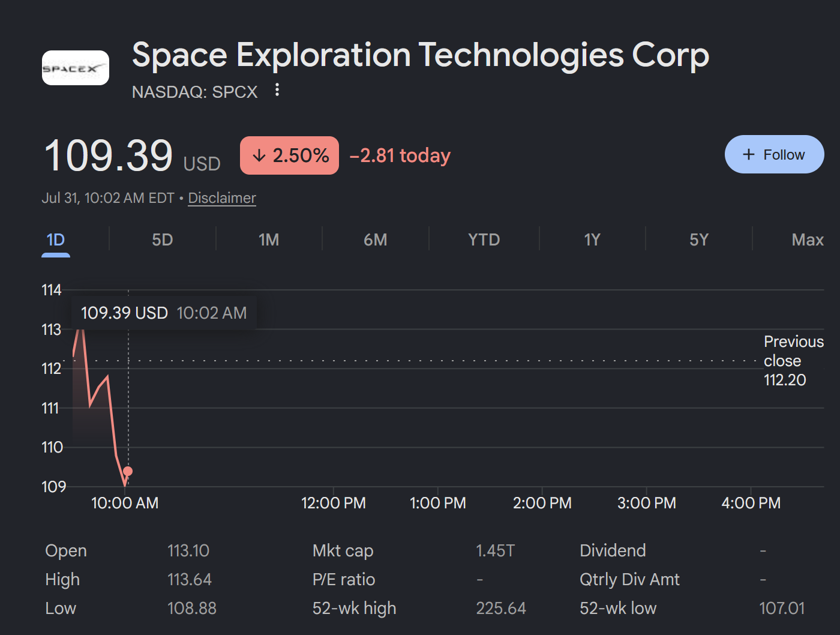Open the three-dot more options menu
The image size is (840, 635).
pos(277,90)
